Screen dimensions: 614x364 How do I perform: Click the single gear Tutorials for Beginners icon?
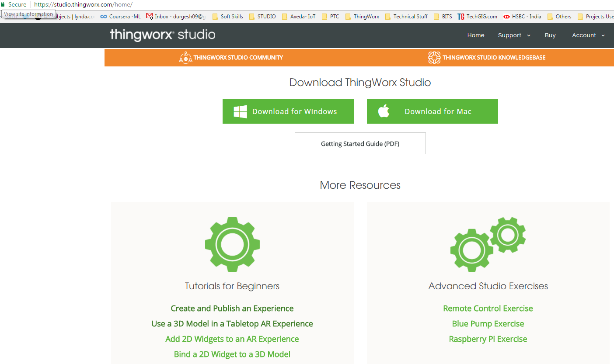pyautogui.click(x=232, y=243)
